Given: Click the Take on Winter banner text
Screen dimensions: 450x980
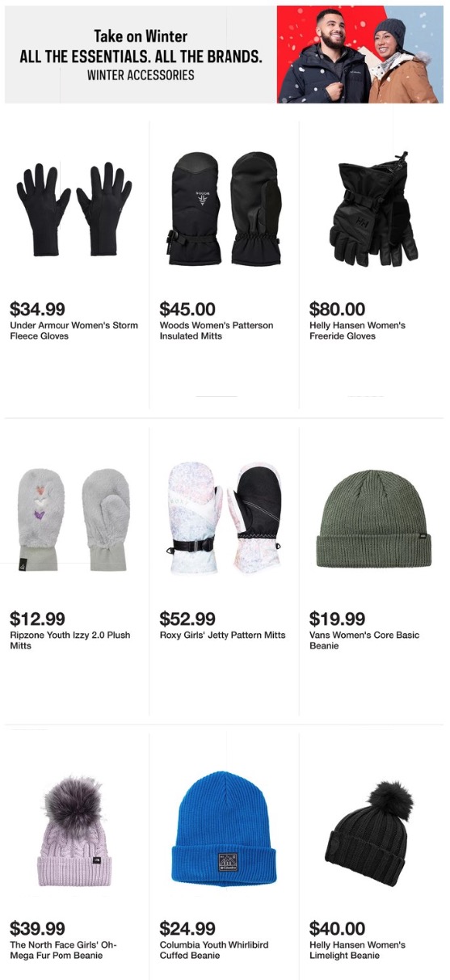Looking at the screenshot, I should [x=141, y=36].
